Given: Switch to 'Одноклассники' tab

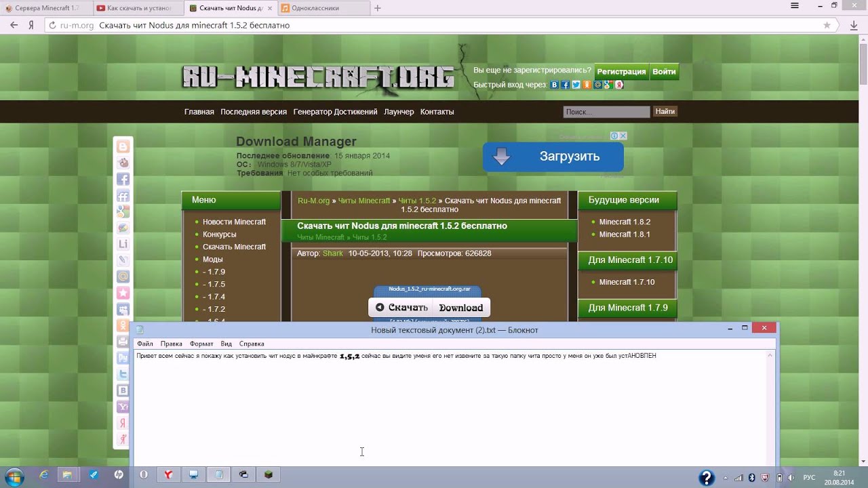Looking at the screenshot, I should tap(323, 8).
